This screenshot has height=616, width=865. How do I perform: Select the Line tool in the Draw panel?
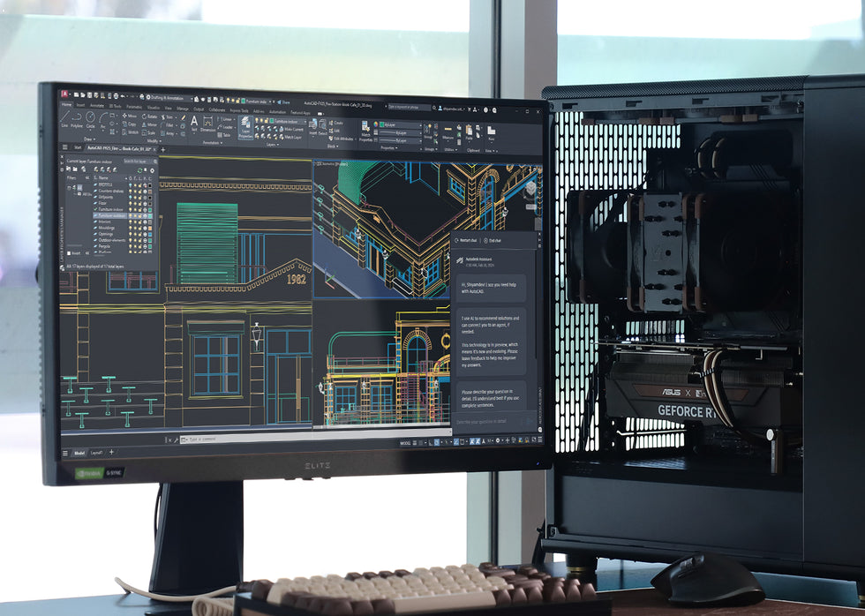63,118
